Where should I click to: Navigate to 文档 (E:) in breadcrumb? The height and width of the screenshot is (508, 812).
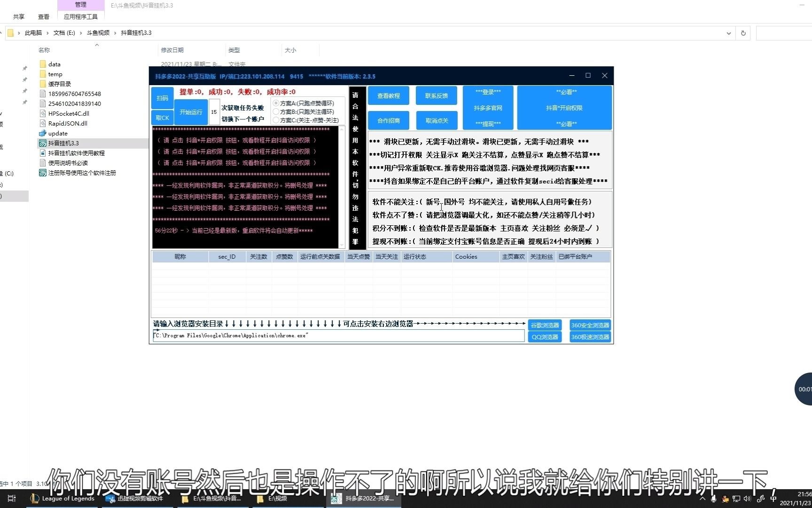(x=64, y=33)
